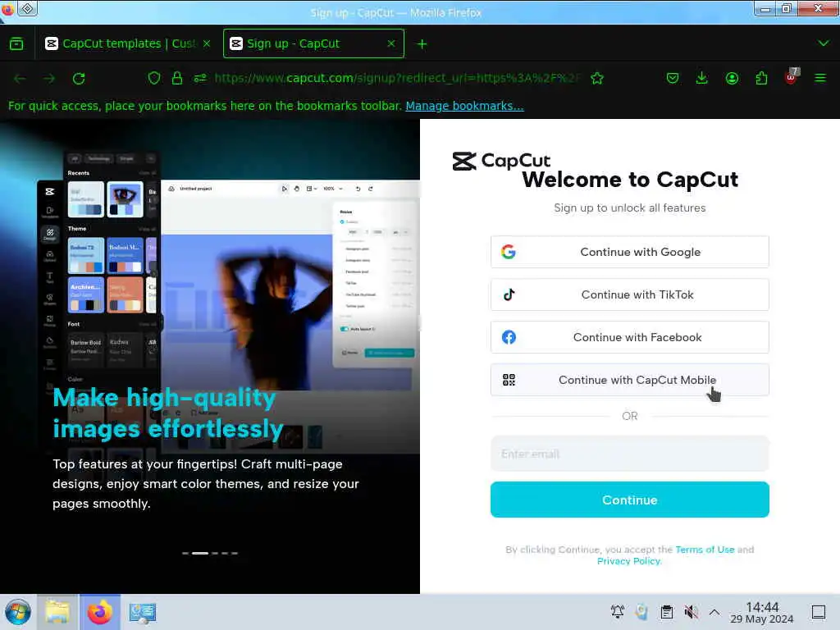Open the clipboard tray icon
Viewport: 840px width, 630px height.
click(x=667, y=612)
